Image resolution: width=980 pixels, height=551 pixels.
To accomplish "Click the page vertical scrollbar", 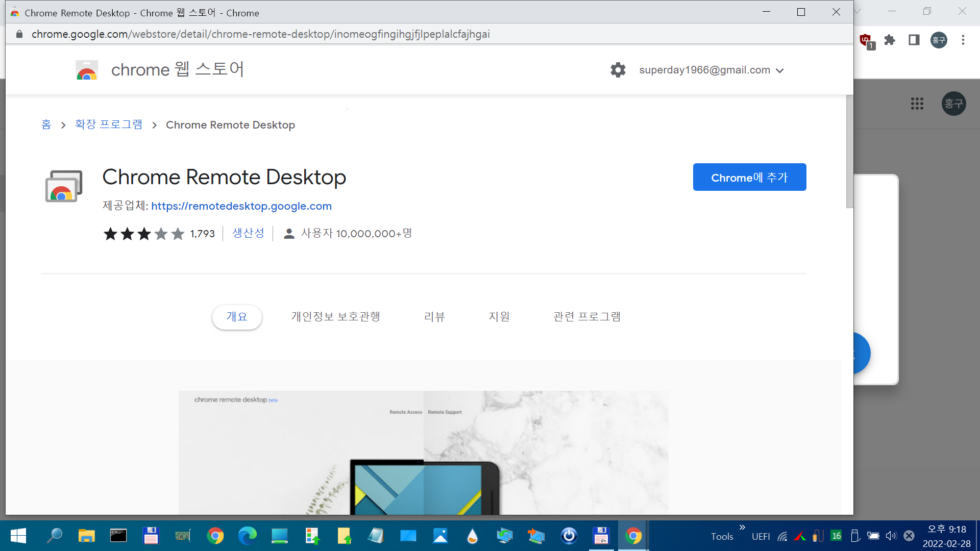I will coord(849,152).
